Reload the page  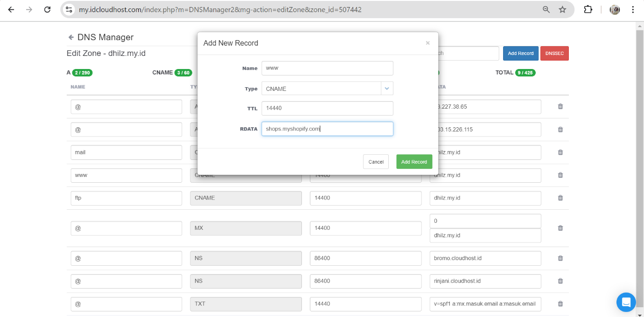[x=47, y=9]
